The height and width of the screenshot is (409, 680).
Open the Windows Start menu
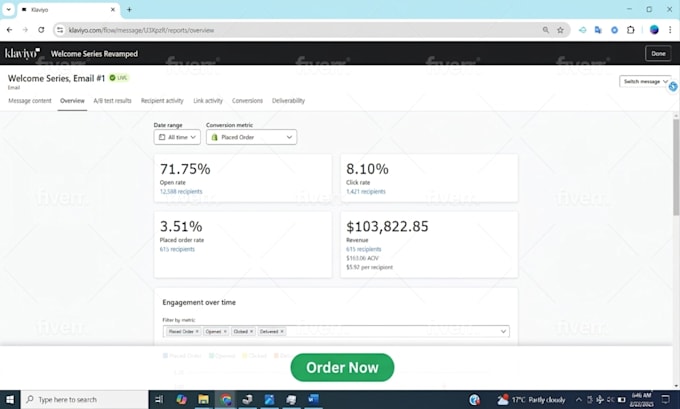pyautogui.click(x=10, y=399)
